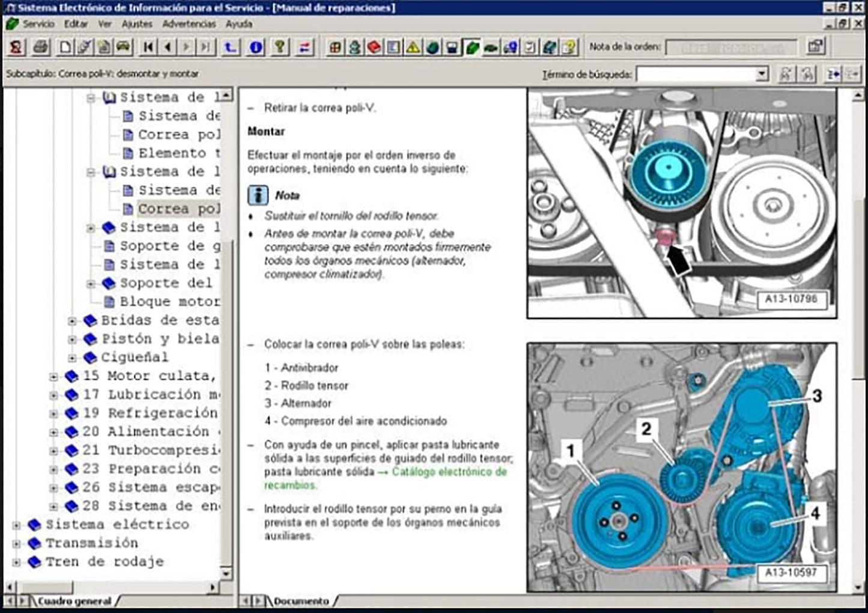Click the yellow key help icon
Image resolution: width=868 pixels, height=613 pixels.
279,47
